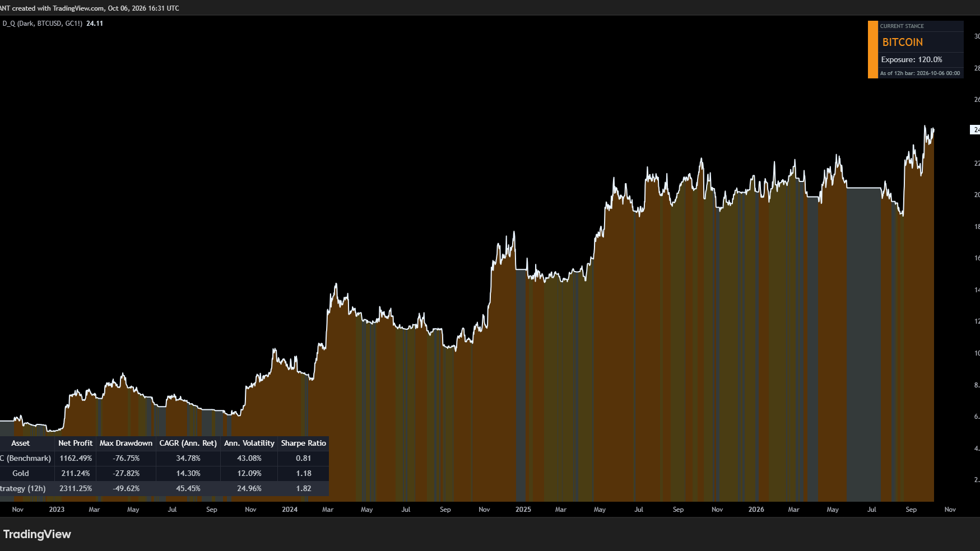Click the 'As of 12h bar' timestamp
The width and height of the screenshot is (980, 551).
[x=919, y=73]
